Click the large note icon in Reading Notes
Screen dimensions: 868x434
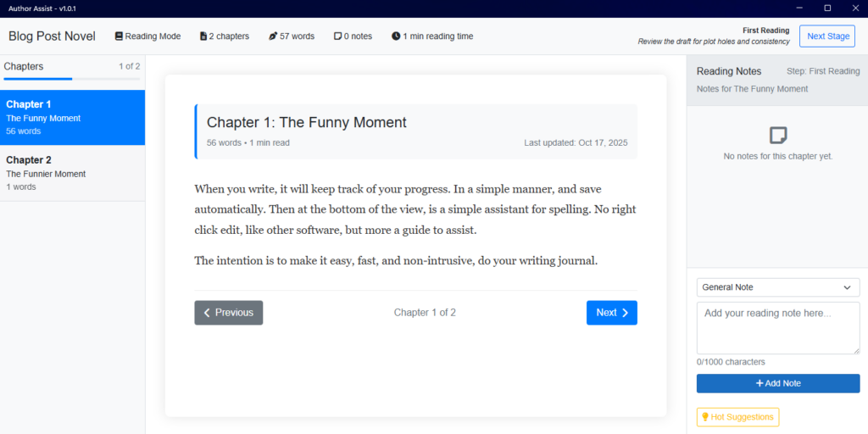(x=777, y=136)
